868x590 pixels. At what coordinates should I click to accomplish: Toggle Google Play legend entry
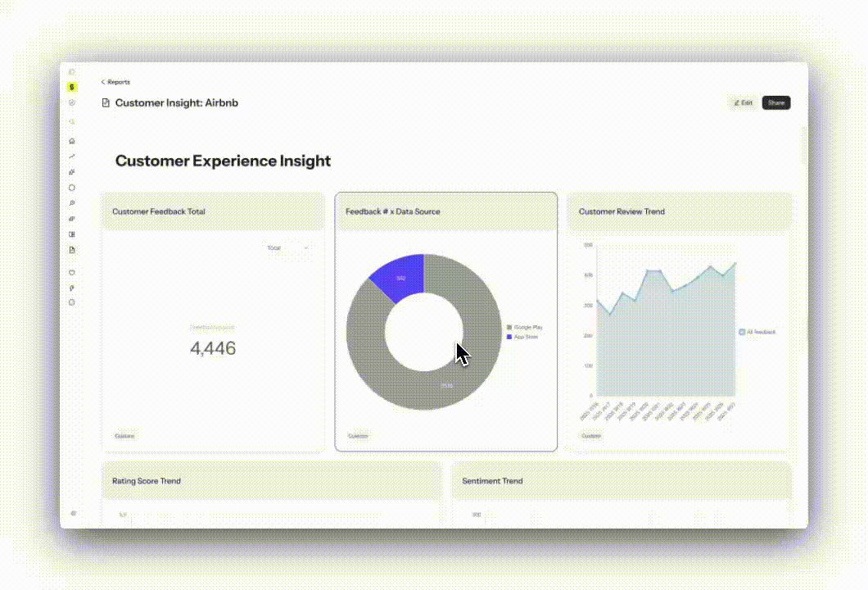[x=525, y=328]
